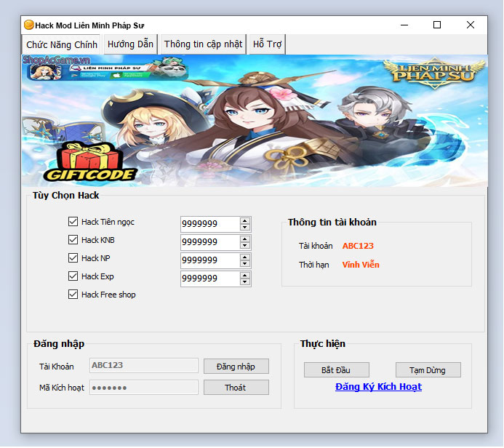Focus the Mã Kích hoạt password field
The width and height of the screenshot is (504, 448).
click(144, 388)
